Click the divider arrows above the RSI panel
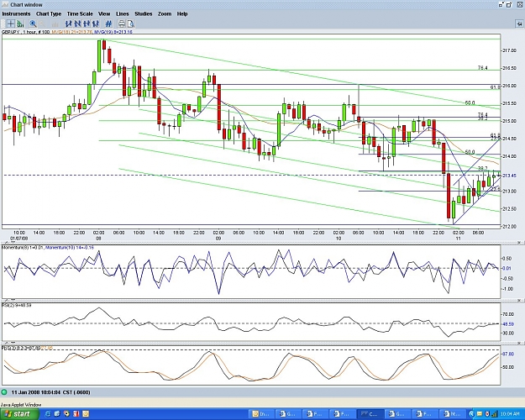 pyautogui.click(x=8, y=300)
